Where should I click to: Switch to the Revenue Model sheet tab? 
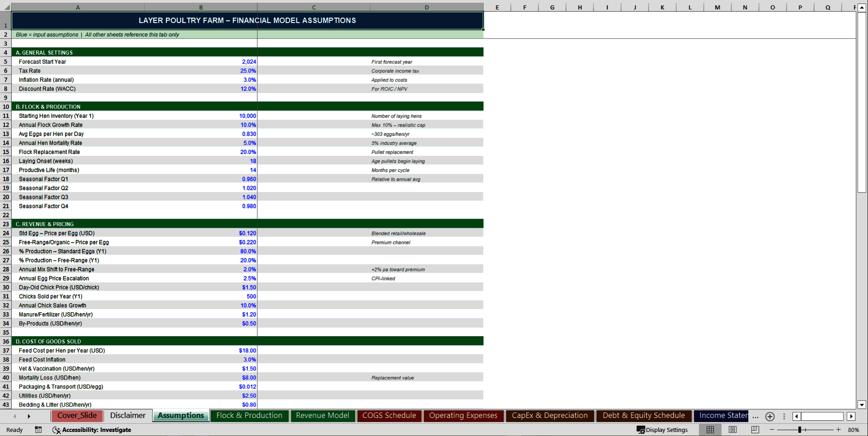322,416
